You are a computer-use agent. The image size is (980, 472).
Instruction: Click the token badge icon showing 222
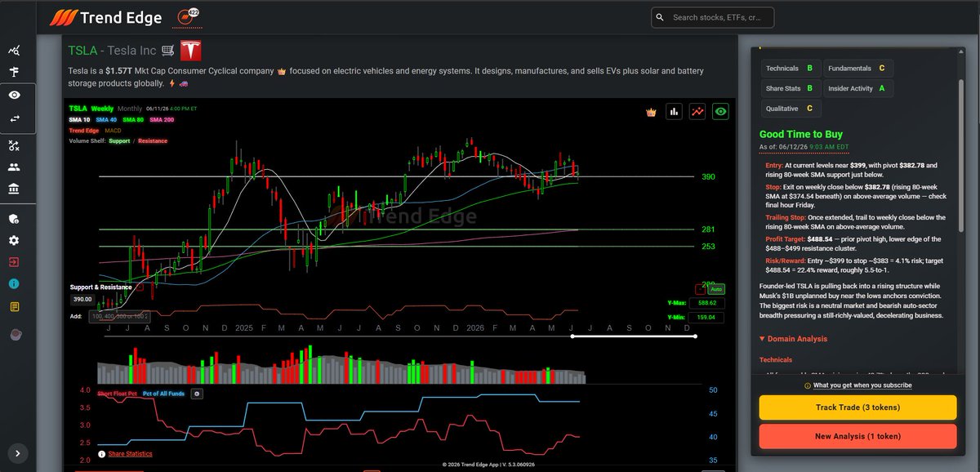pos(187,16)
